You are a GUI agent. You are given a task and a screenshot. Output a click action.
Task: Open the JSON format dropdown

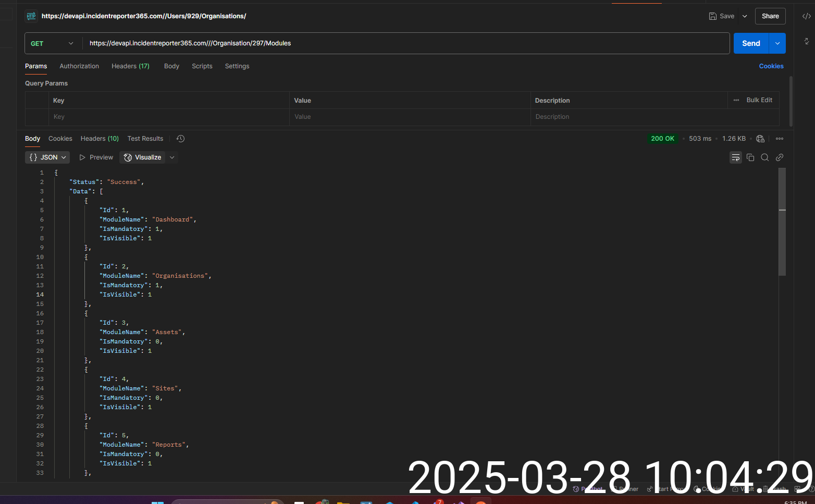48,157
